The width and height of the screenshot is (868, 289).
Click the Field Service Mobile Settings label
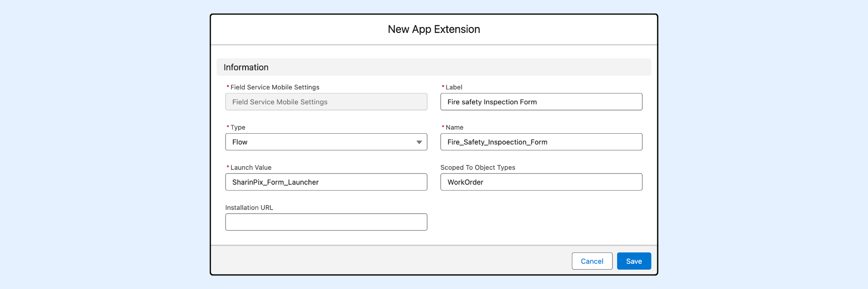click(274, 87)
